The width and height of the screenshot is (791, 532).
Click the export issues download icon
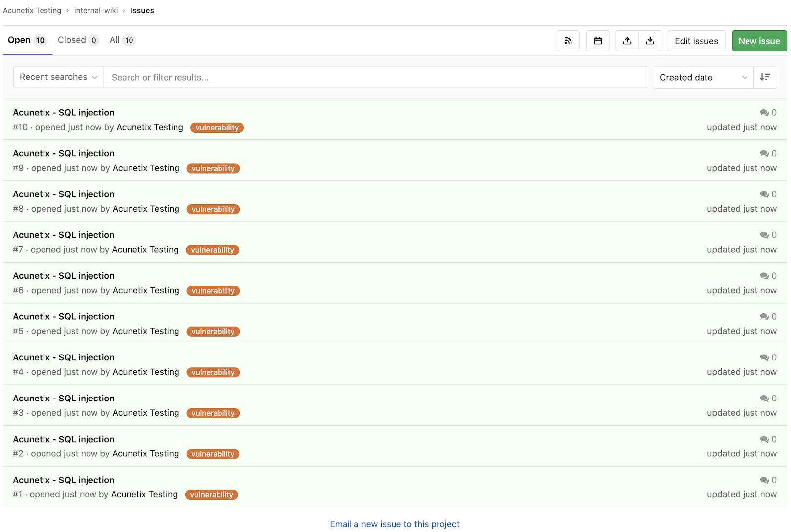tap(650, 41)
